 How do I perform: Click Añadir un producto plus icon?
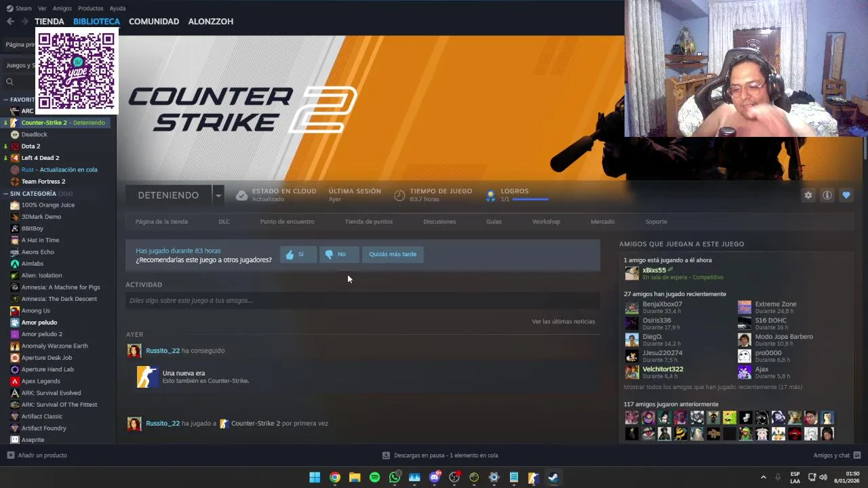pos(10,455)
